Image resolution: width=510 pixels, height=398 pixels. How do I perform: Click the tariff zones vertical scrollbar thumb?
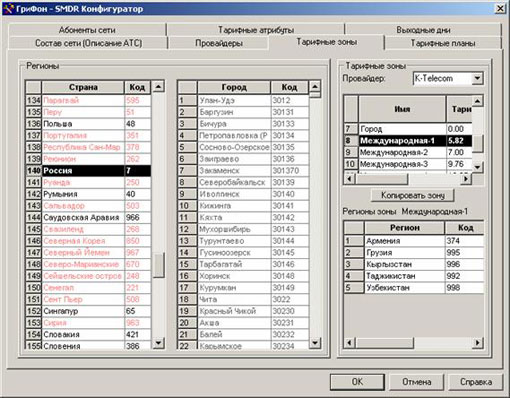[477, 144]
